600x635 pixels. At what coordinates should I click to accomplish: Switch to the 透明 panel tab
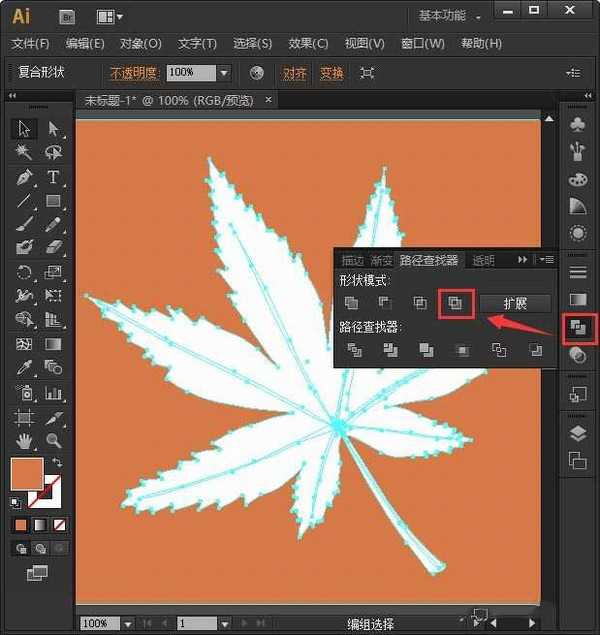pos(484,261)
